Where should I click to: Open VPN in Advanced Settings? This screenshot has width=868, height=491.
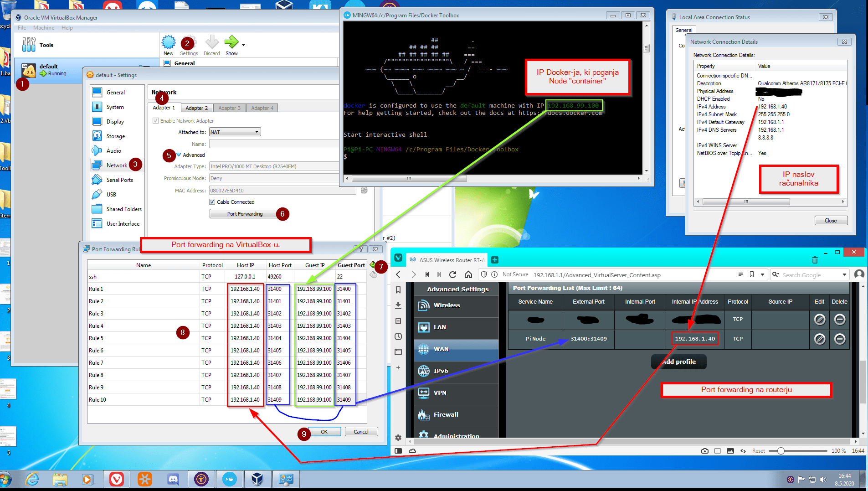(456, 393)
